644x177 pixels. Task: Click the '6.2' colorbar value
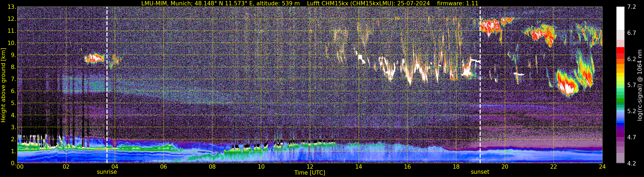(632, 59)
